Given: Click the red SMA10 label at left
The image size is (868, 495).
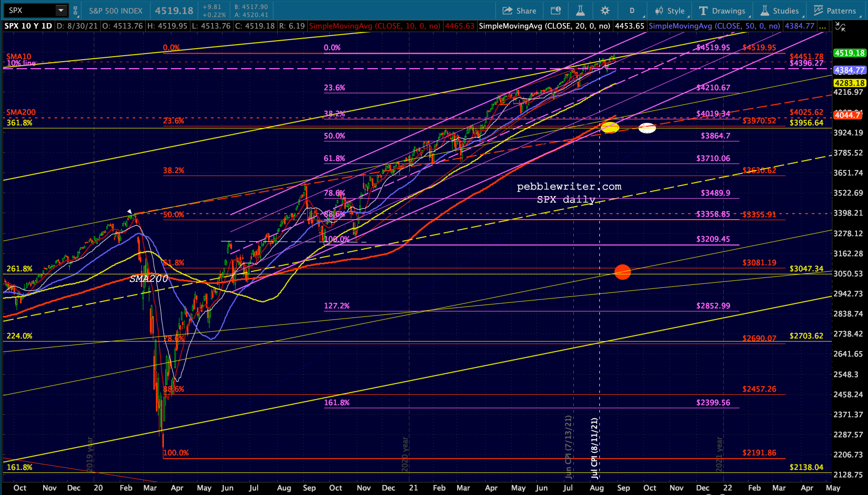Looking at the screenshot, I should point(19,57).
